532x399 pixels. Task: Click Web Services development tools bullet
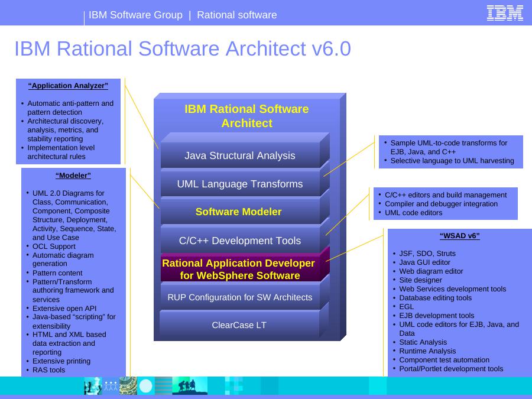point(452,288)
